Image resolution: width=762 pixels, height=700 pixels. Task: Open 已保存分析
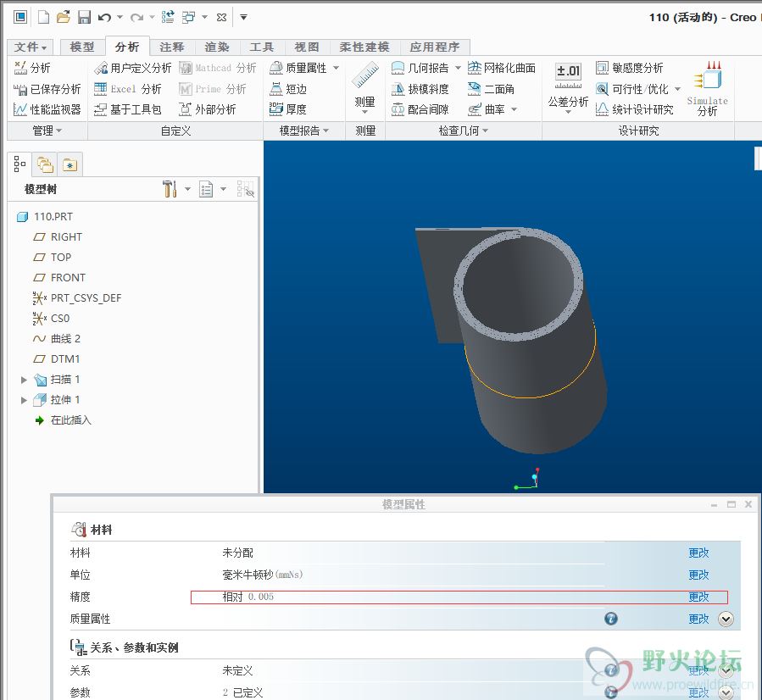click(47, 89)
